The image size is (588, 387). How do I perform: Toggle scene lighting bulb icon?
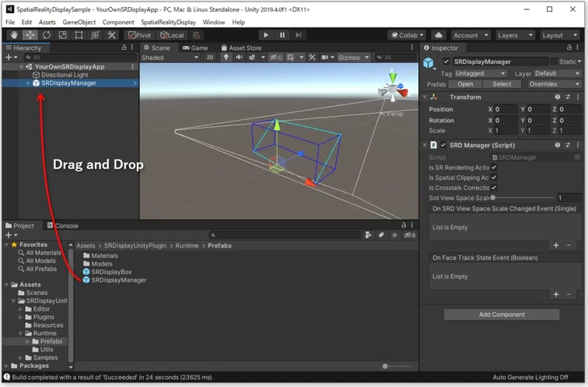point(226,57)
